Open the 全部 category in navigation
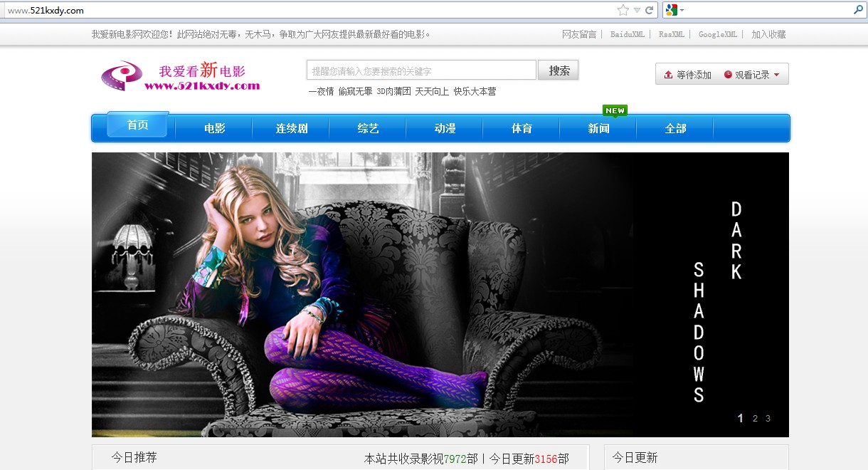868x470 pixels. pos(675,128)
